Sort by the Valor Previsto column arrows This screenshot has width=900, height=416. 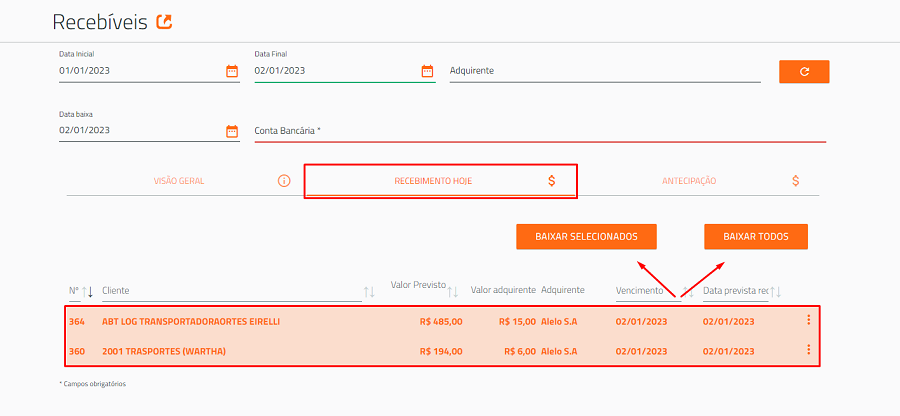453,292
